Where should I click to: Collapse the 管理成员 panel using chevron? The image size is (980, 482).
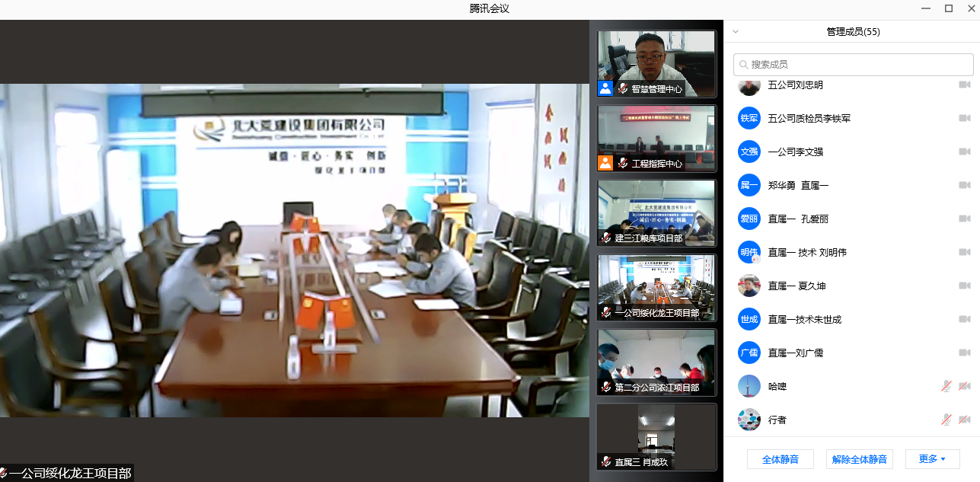click(736, 32)
